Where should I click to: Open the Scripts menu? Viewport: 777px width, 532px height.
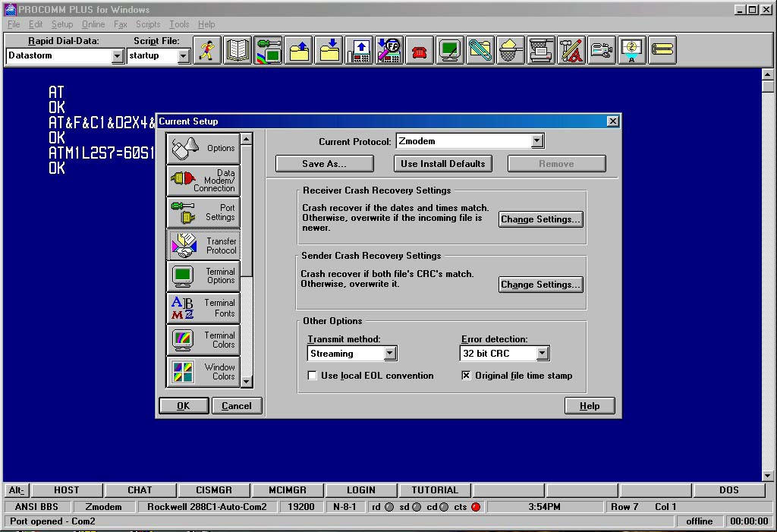click(x=148, y=24)
